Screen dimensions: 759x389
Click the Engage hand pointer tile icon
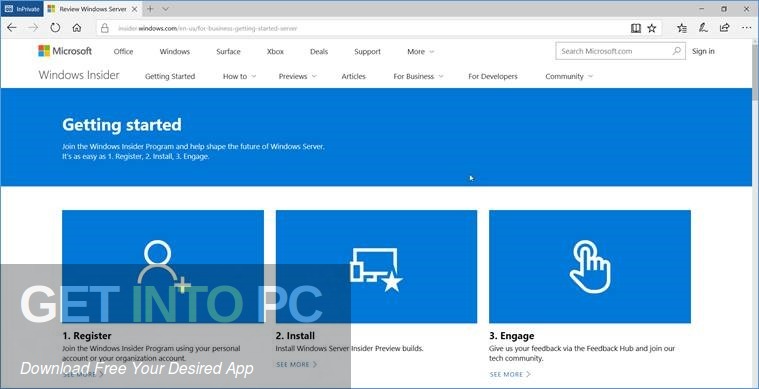coord(590,267)
